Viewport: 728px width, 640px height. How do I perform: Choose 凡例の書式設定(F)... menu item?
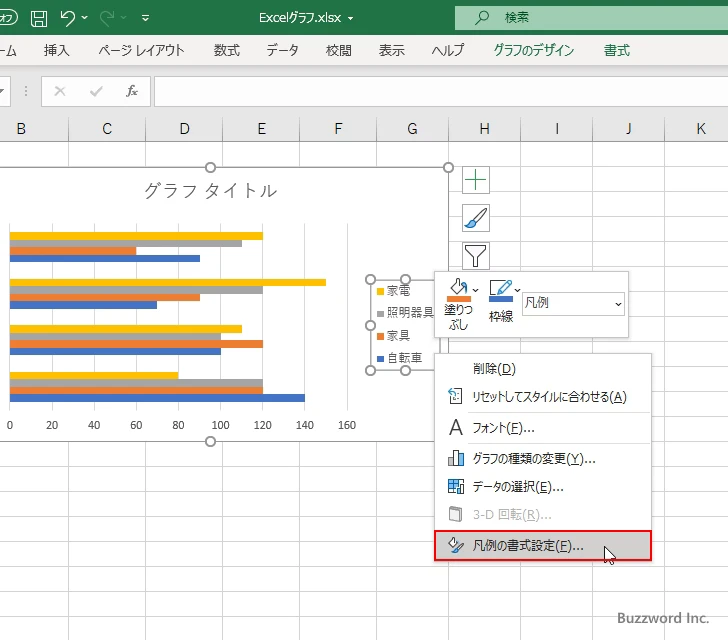click(x=543, y=546)
